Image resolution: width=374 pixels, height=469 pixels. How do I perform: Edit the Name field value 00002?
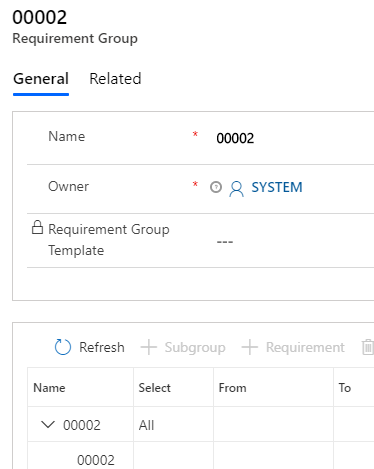click(x=235, y=138)
